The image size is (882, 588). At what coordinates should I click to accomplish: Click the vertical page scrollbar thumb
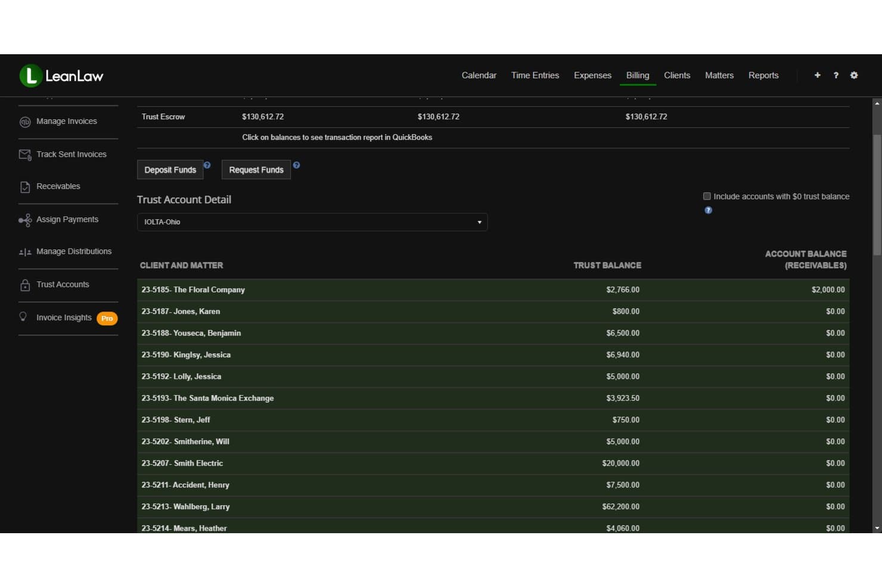click(x=877, y=195)
